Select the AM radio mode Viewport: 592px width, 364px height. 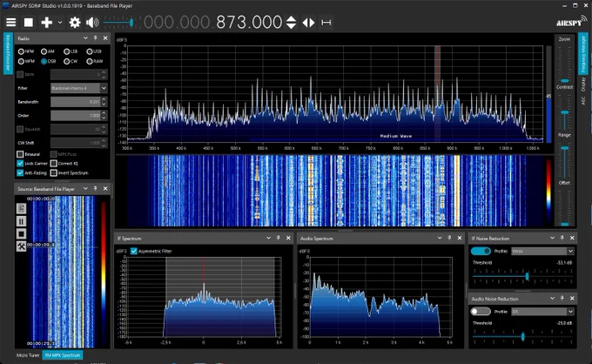(x=44, y=51)
